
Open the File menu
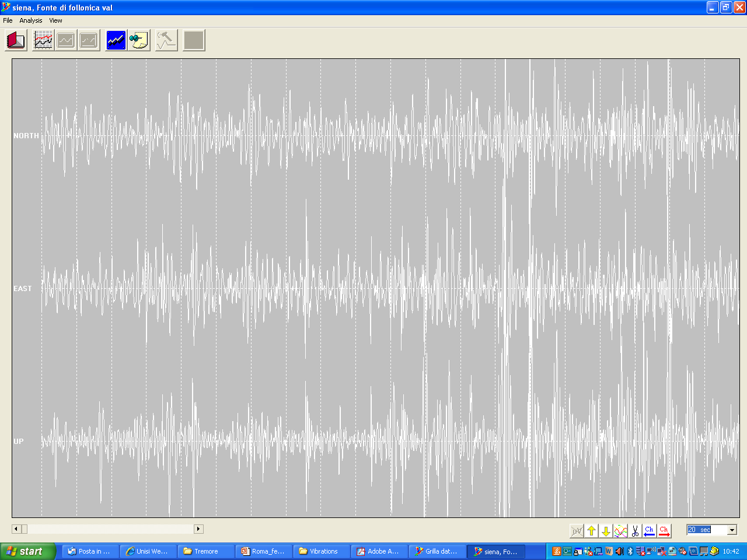[x=8, y=20]
